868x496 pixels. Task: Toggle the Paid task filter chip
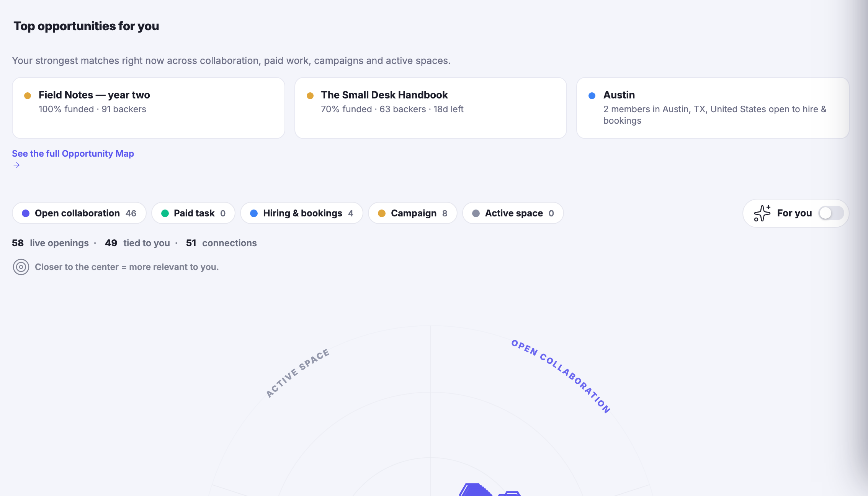pos(193,213)
